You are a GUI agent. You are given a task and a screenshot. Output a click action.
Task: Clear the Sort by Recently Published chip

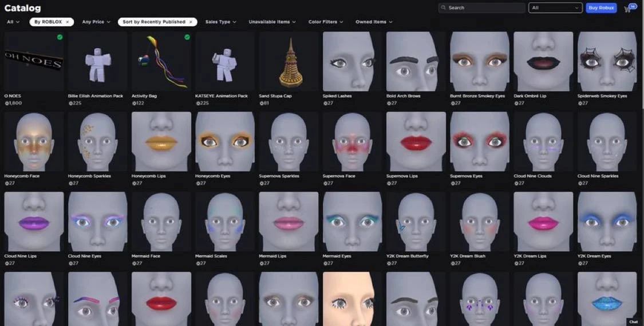pyautogui.click(x=191, y=22)
